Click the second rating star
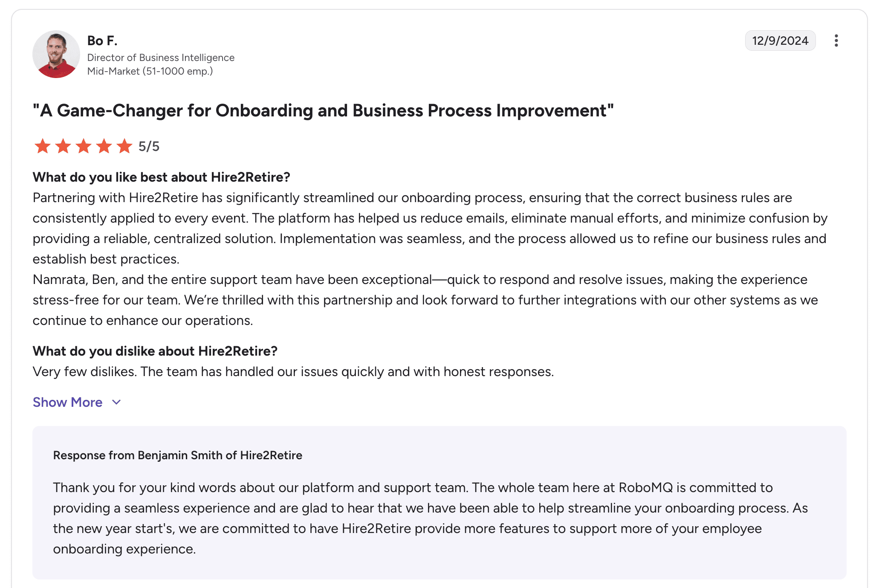The width and height of the screenshot is (882, 588). pyautogui.click(x=63, y=146)
